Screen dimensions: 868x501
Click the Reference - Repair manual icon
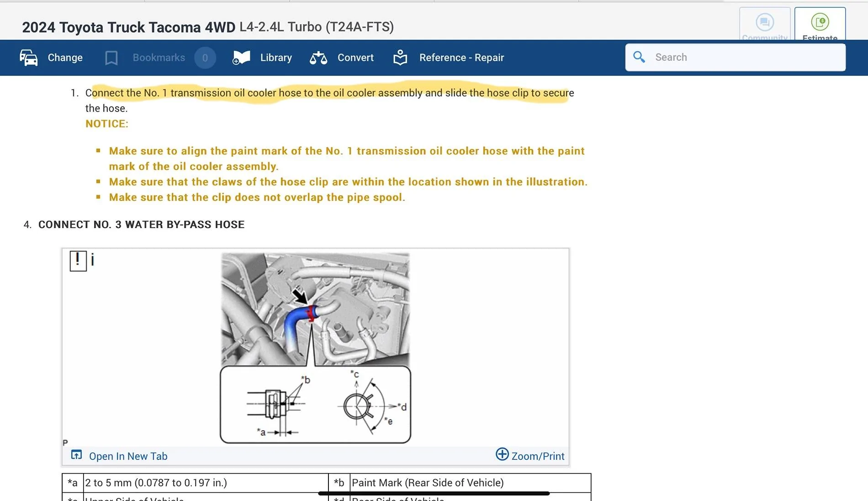(400, 58)
